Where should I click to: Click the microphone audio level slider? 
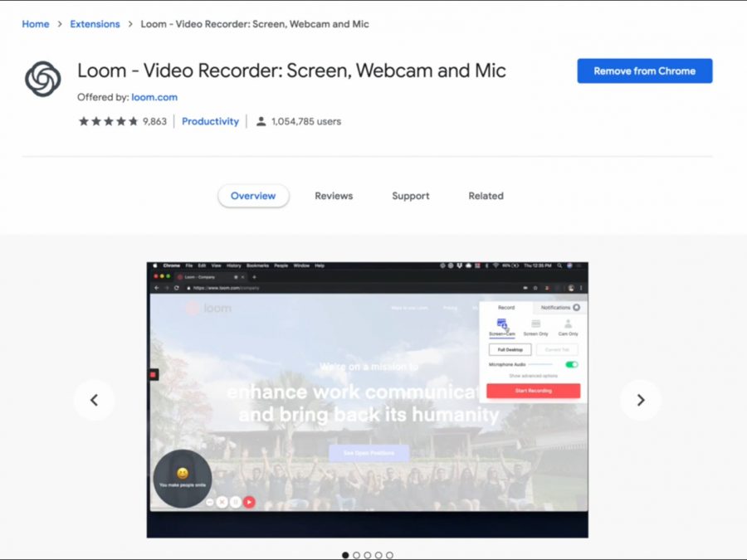540,364
